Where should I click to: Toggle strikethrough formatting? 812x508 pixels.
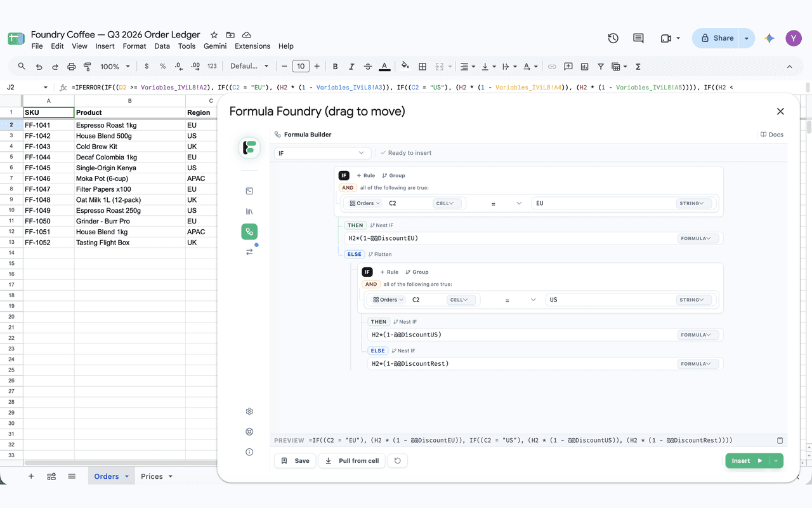pos(368,66)
